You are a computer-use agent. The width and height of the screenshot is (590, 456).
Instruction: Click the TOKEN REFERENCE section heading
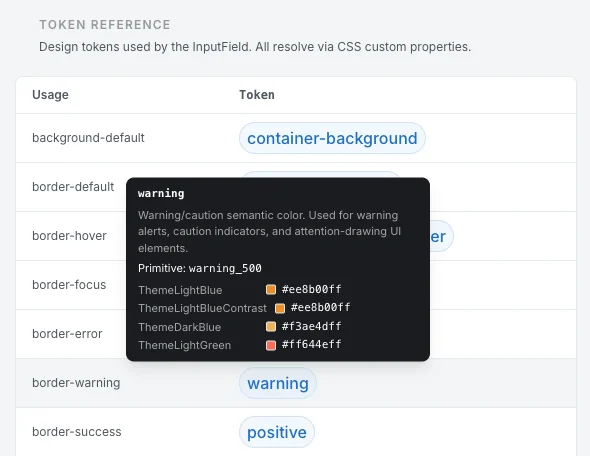(105, 25)
